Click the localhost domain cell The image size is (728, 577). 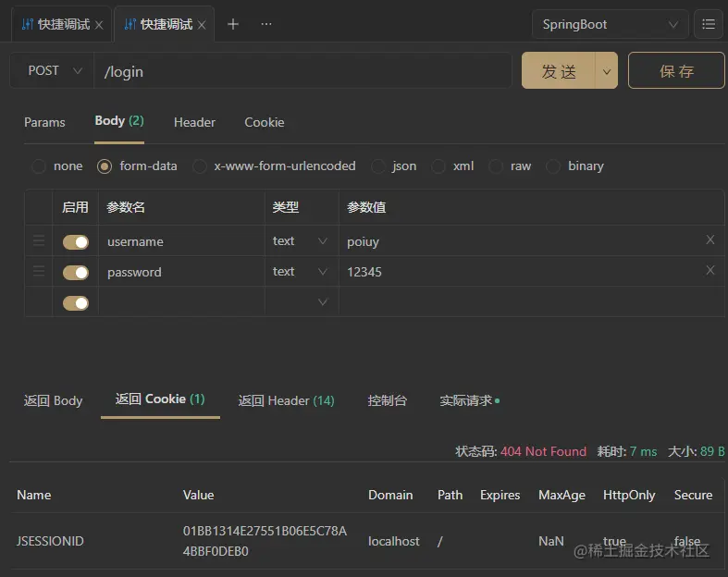point(394,541)
